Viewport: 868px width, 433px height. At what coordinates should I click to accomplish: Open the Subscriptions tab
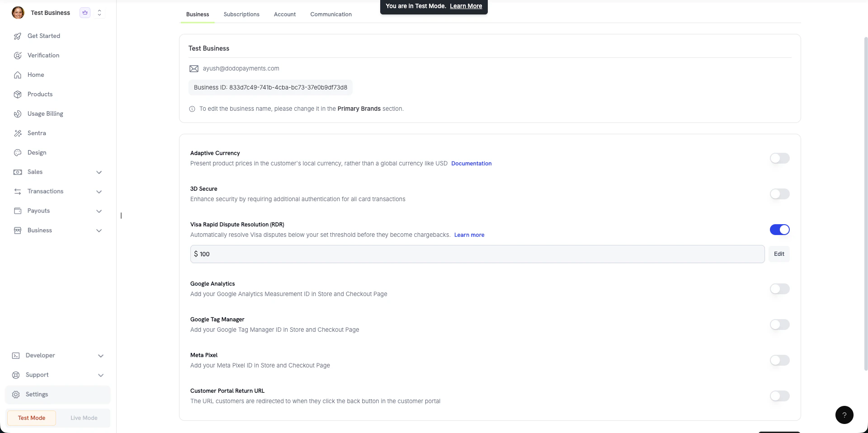pos(241,14)
